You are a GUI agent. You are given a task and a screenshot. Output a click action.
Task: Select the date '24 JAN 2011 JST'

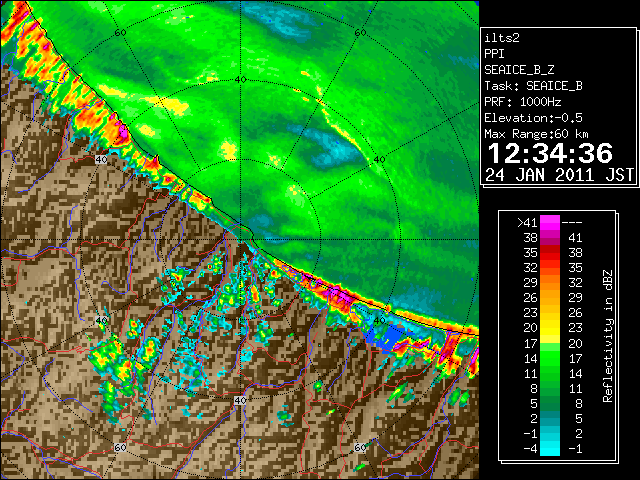(x=560, y=175)
